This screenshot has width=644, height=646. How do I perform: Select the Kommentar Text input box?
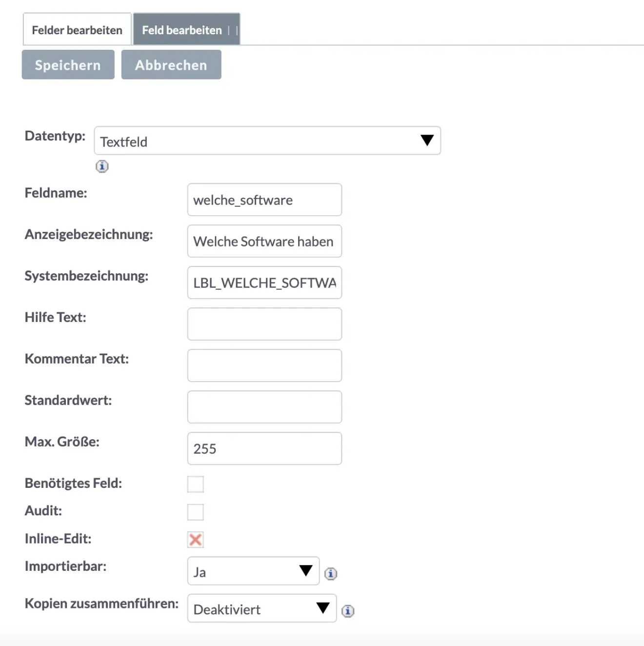tap(264, 365)
